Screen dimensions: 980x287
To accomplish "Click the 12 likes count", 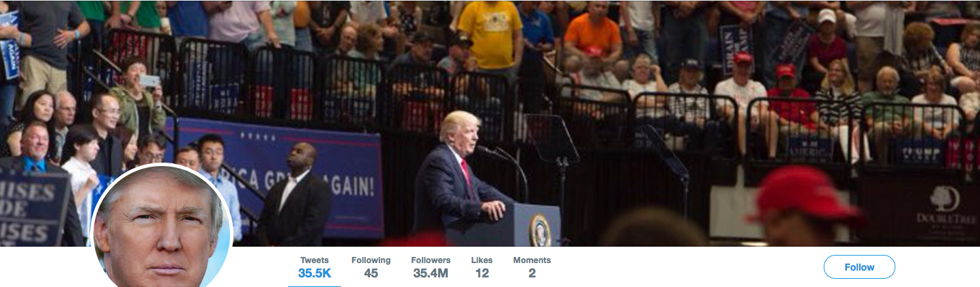I will [x=482, y=273].
